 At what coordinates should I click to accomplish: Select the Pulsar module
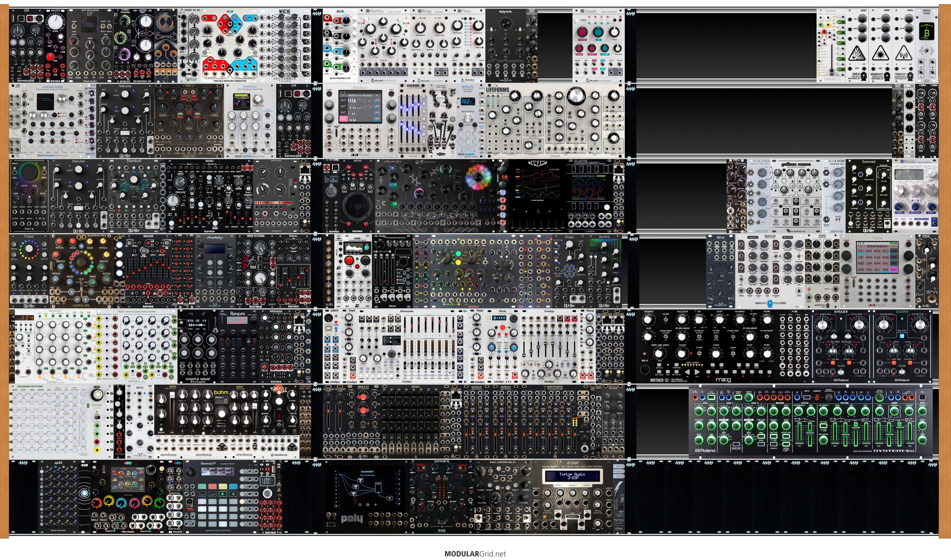point(29,271)
